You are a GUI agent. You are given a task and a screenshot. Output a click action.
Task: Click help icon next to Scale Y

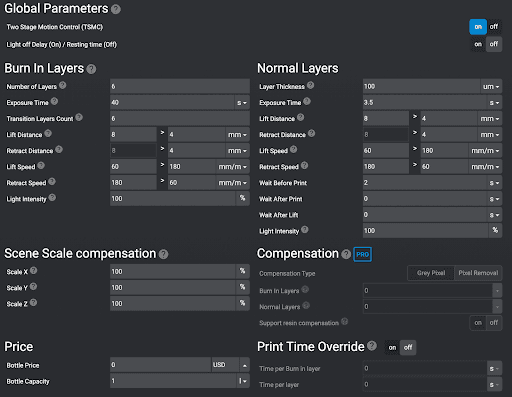click(34, 286)
